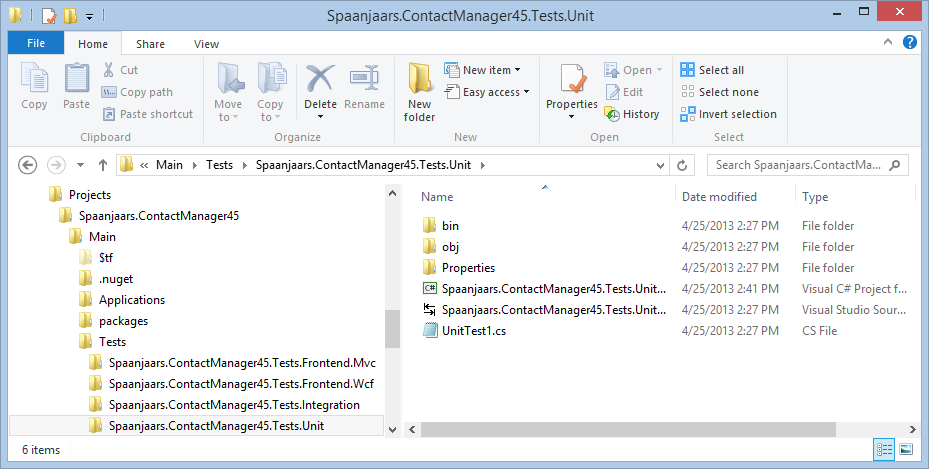Open the File menu
929x469 pixels.
36,44
